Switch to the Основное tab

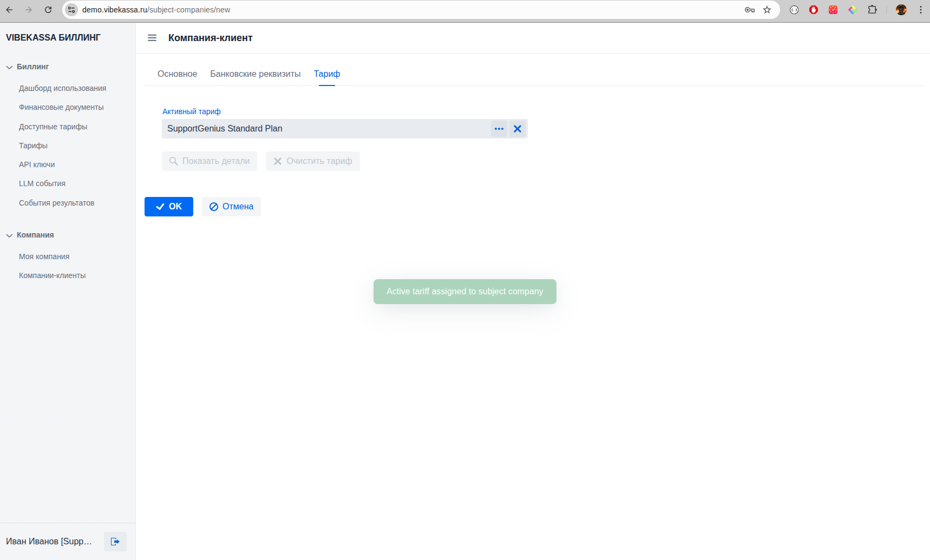tap(177, 74)
